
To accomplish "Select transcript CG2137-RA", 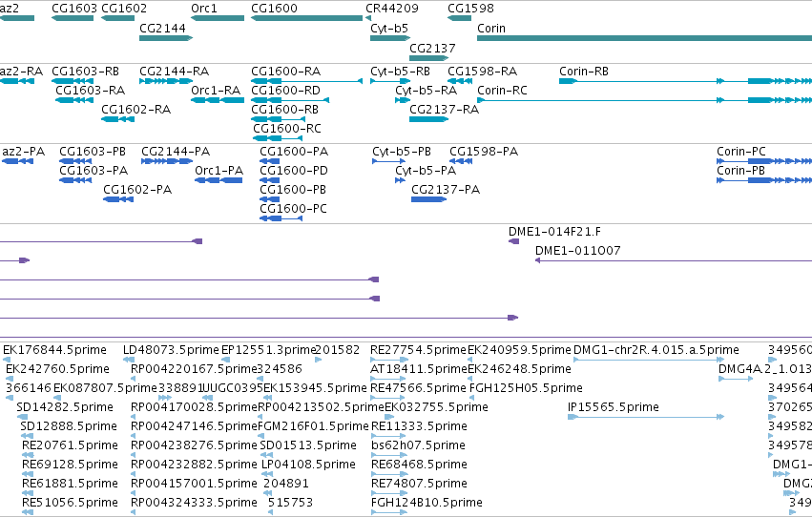I will coord(444,109).
